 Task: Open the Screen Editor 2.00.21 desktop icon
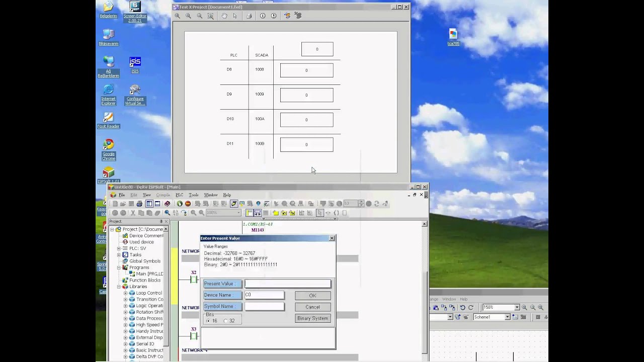[x=135, y=11]
